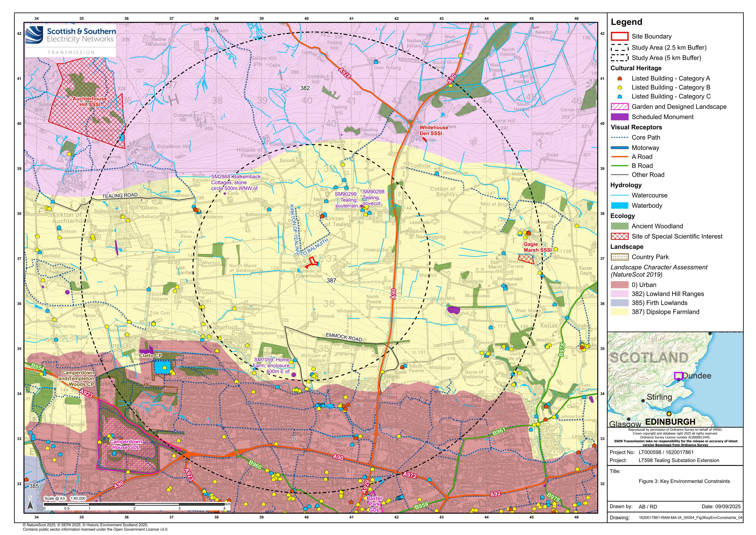Viewport: 756px width, 535px height.
Task: Click the Gagie Marsh SSSI label
Action: [x=537, y=247]
